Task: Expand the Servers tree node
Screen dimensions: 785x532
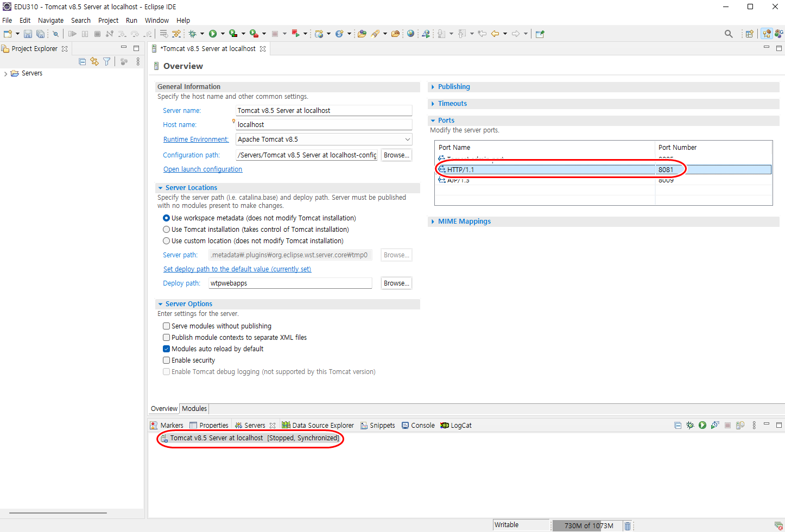Action: pos(5,74)
